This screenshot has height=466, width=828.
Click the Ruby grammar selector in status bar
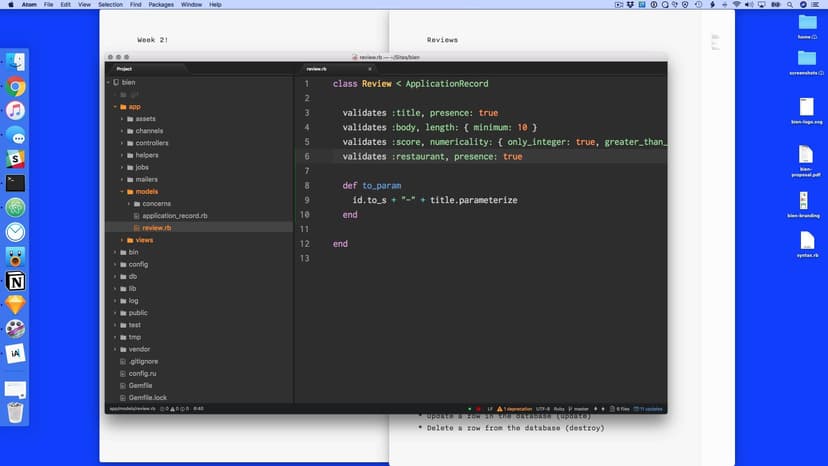pyautogui.click(x=559, y=409)
